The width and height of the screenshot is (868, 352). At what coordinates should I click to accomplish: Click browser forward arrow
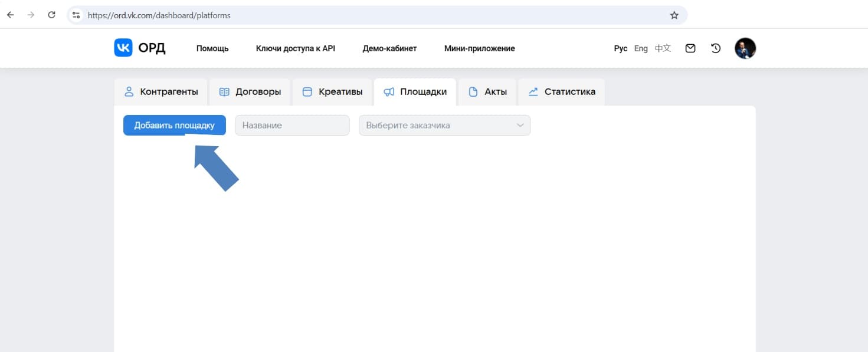pyautogui.click(x=31, y=15)
